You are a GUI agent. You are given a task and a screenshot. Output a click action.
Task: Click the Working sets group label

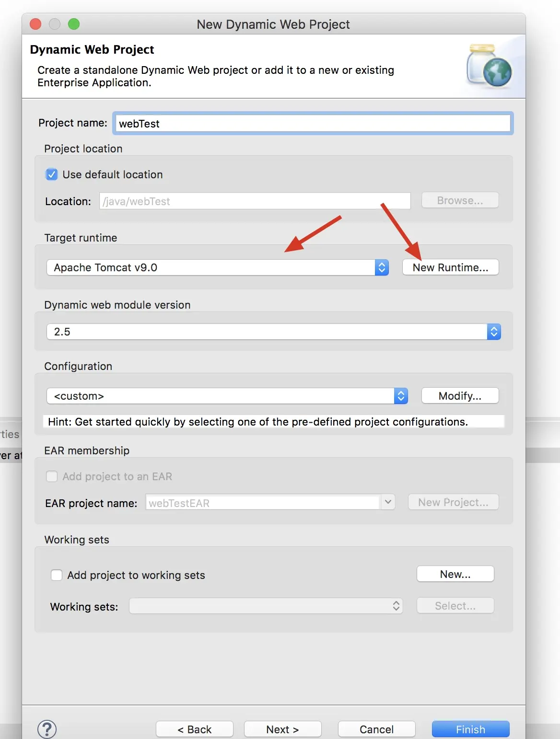tap(77, 540)
